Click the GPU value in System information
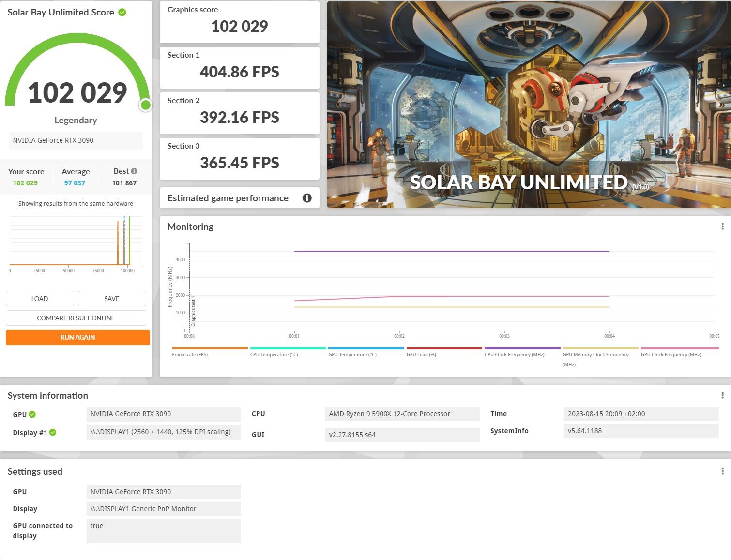The height and width of the screenshot is (560, 731). (x=164, y=414)
